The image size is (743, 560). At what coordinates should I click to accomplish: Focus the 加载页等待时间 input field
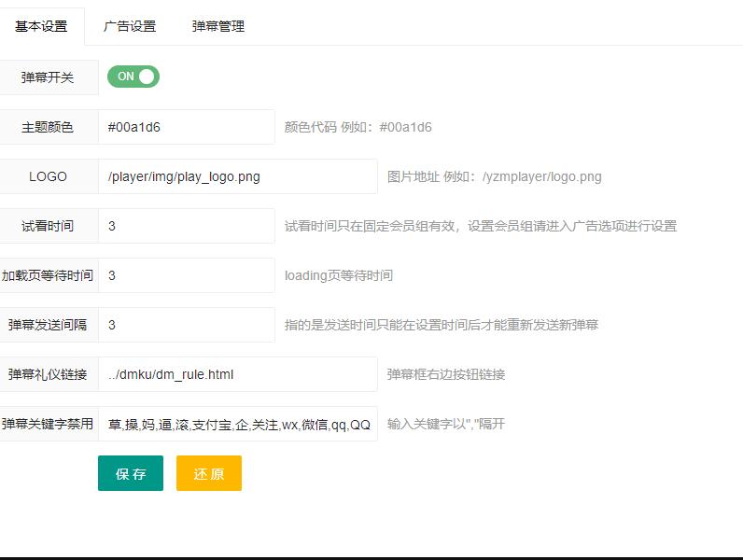(187, 275)
